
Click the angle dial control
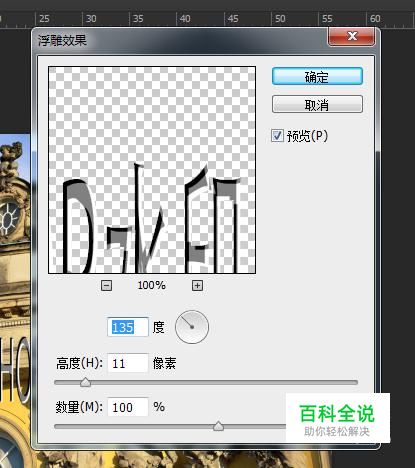pos(192,327)
